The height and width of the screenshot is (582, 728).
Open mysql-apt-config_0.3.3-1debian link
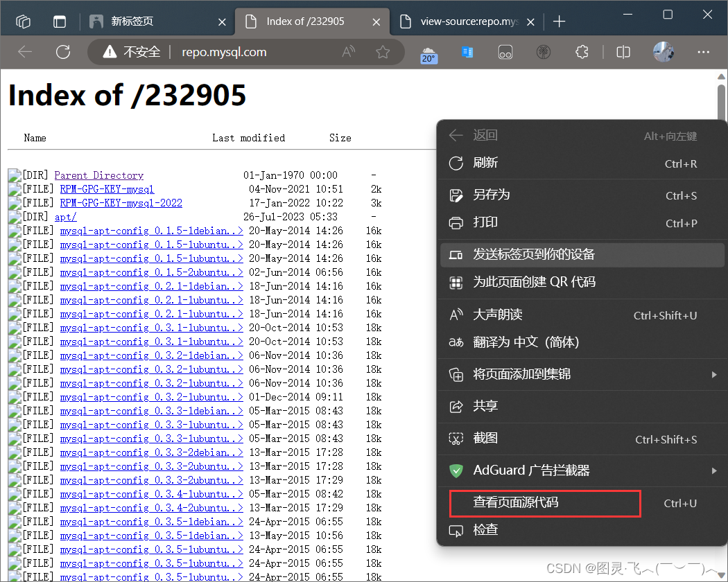click(x=151, y=411)
